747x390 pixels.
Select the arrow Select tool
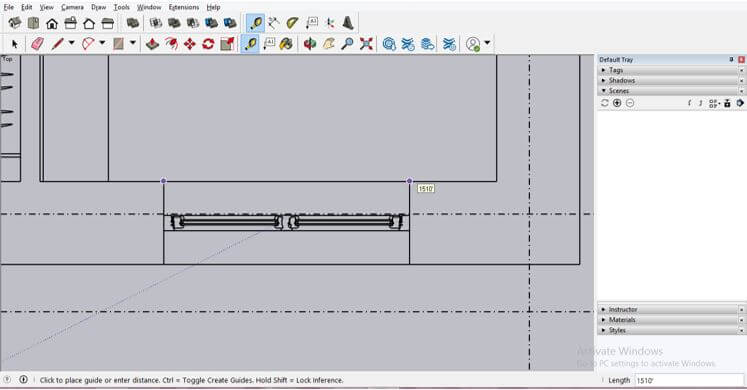click(x=14, y=44)
